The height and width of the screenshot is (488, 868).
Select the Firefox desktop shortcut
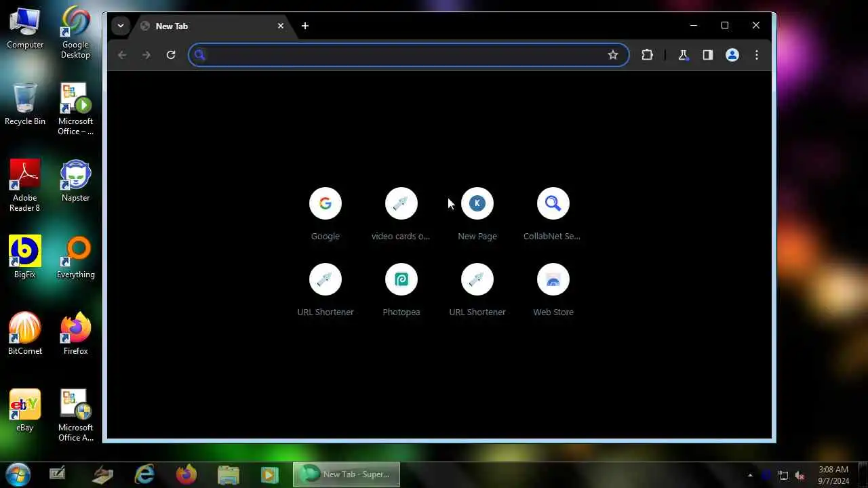[75, 334]
